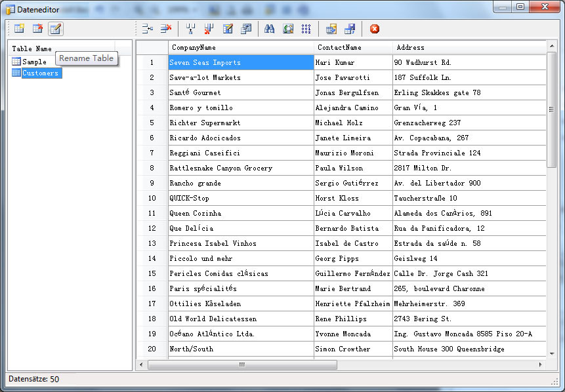Click the table icon next to Customers
This screenshot has width=565, height=392.
(x=16, y=73)
